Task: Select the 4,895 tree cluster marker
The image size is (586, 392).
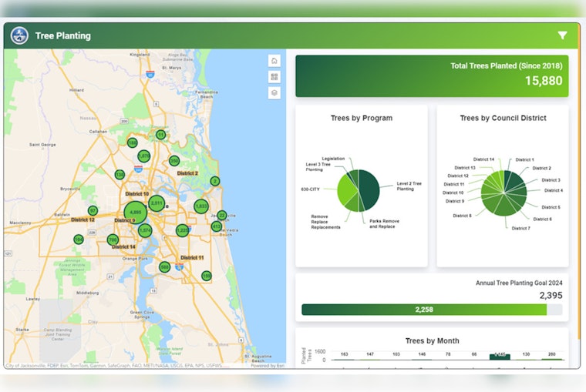Action: point(135,213)
